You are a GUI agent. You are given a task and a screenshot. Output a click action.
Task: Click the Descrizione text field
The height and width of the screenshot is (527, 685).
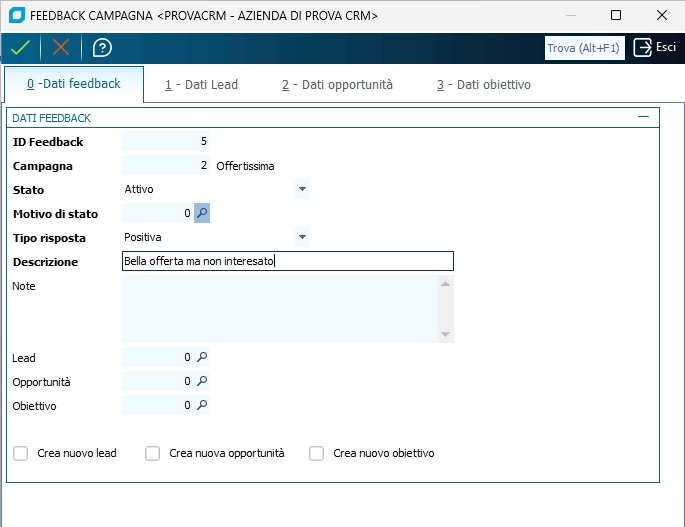pyautogui.click(x=288, y=261)
